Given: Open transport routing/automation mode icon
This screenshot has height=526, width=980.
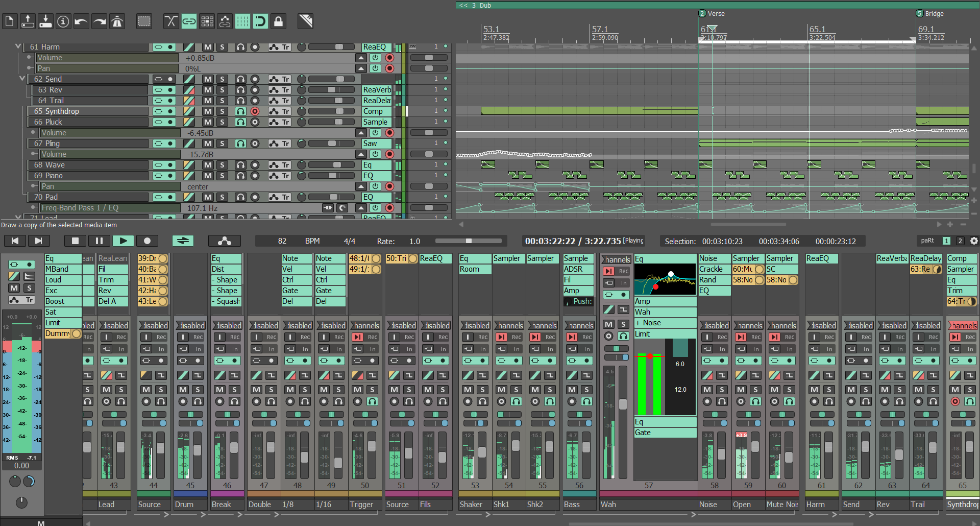Looking at the screenshot, I should tap(224, 241).
